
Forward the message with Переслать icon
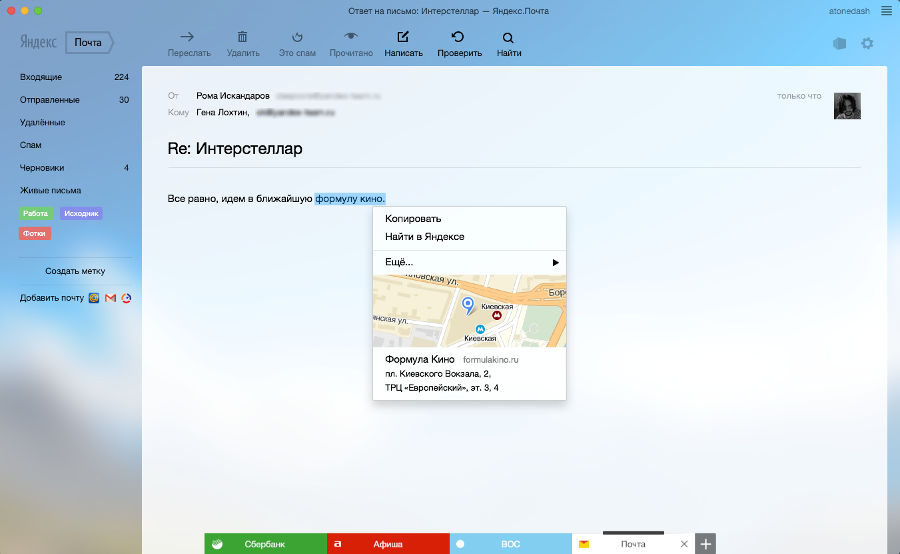point(187,37)
